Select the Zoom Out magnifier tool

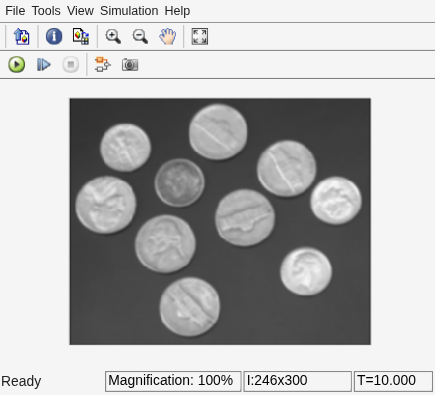[140, 36]
